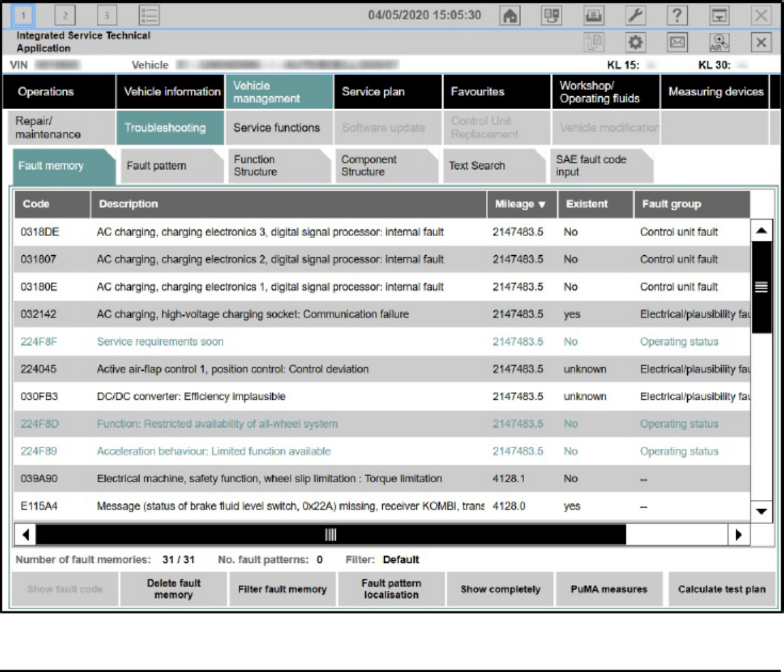Screen dimensions: 784x672
Task: Open the window list icon in top bar
Action: (719, 16)
